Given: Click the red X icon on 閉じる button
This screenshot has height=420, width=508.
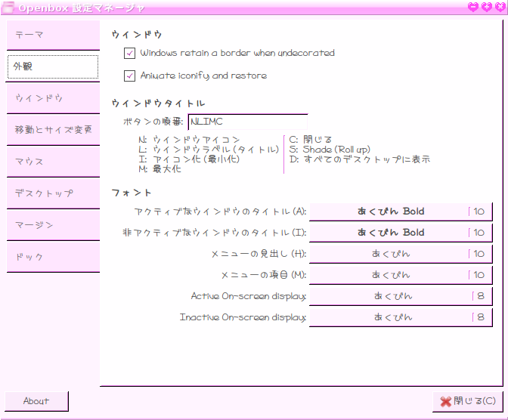Looking at the screenshot, I should pyautogui.click(x=446, y=402).
